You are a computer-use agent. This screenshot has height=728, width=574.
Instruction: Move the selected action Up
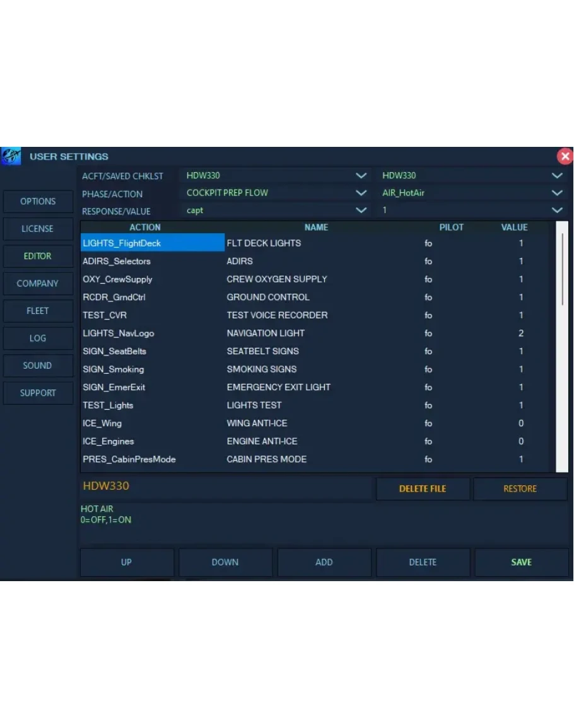[x=126, y=562]
